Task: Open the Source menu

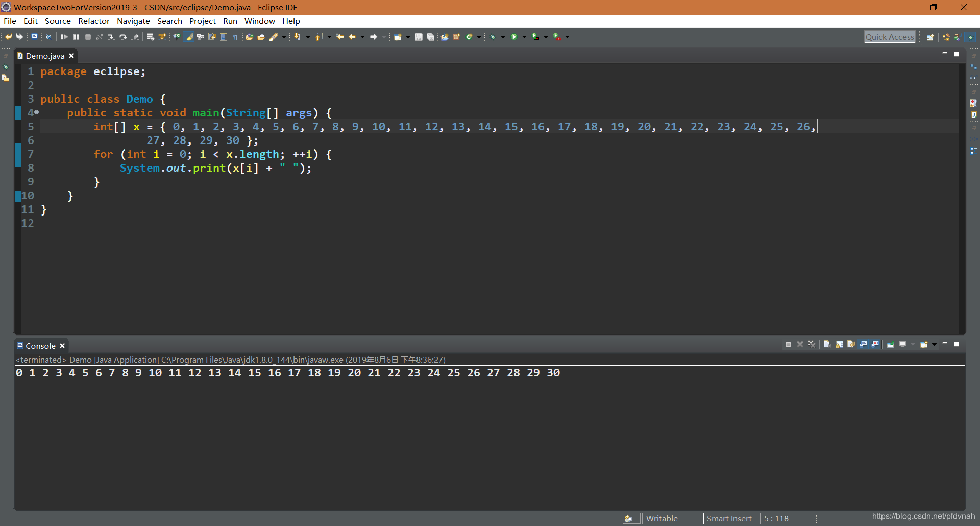Action: click(x=58, y=21)
